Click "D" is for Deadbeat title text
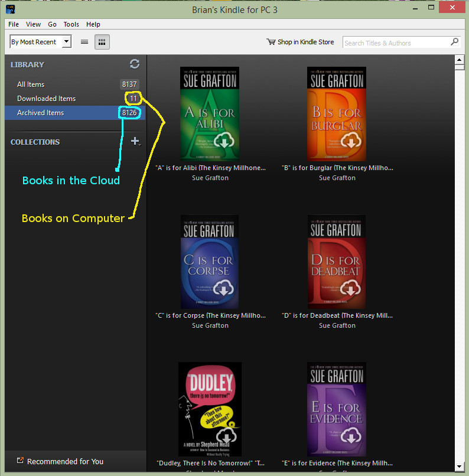 tap(337, 315)
